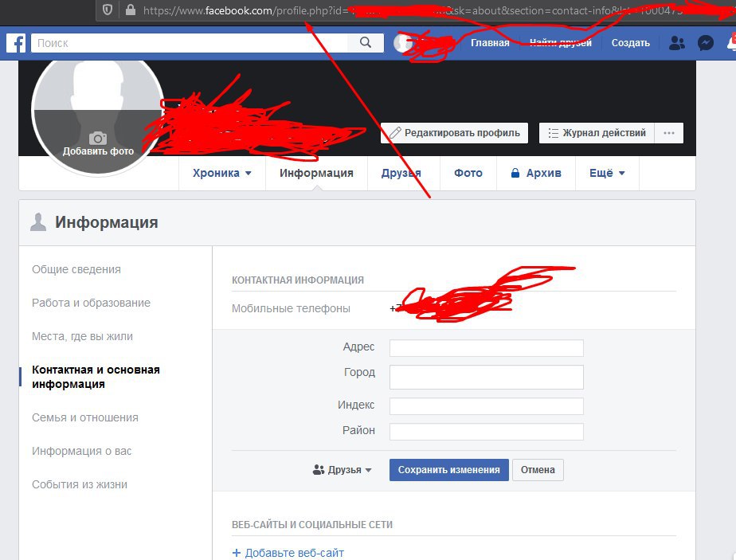Screen dimensions: 736x560
Task: Click the browser tracking protection shield icon
Action: 108,10
